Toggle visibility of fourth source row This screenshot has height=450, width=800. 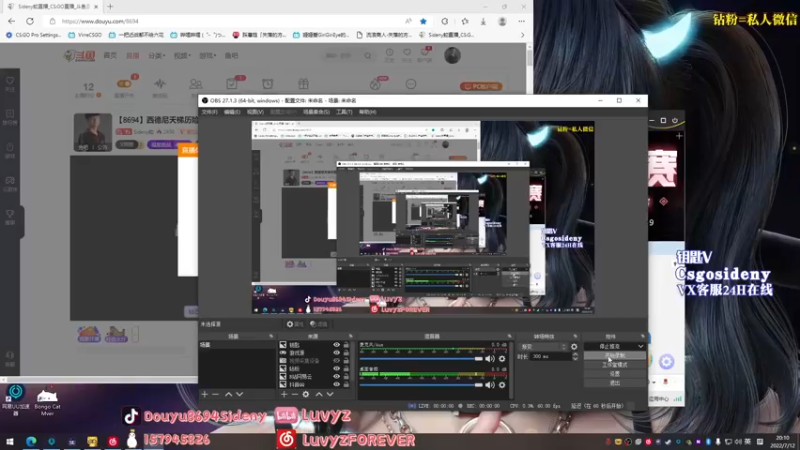click(336, 368)
